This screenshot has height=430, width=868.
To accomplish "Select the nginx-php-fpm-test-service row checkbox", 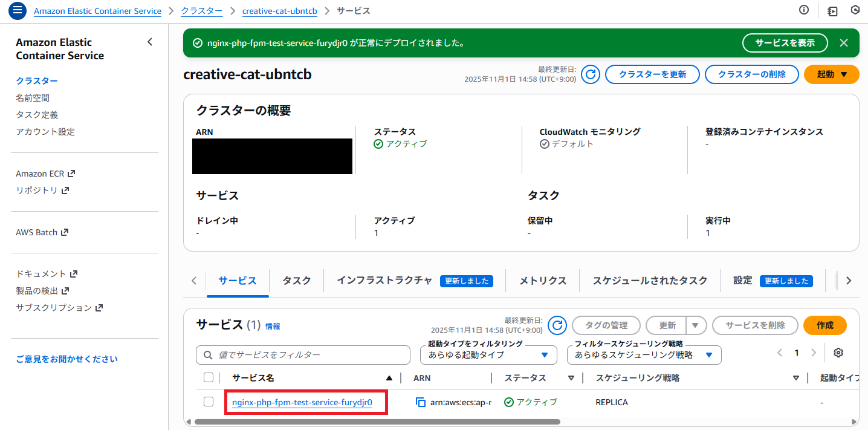I will [209, 402].
